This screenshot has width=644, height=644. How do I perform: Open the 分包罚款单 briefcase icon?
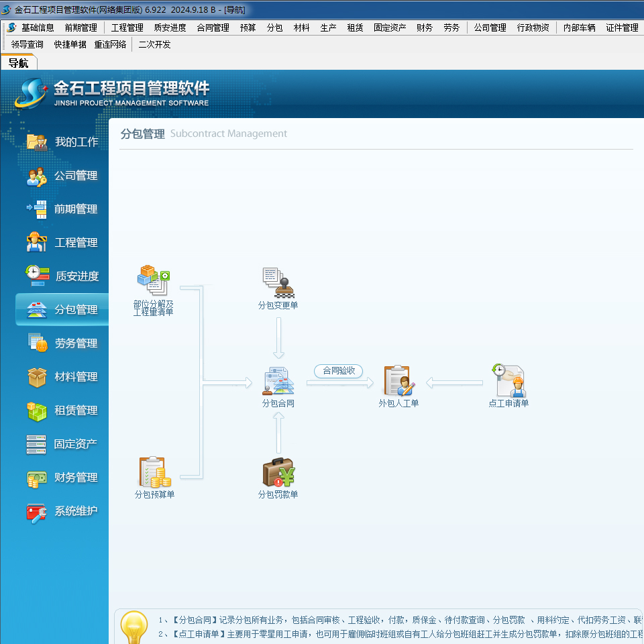(x=278, y=473)
